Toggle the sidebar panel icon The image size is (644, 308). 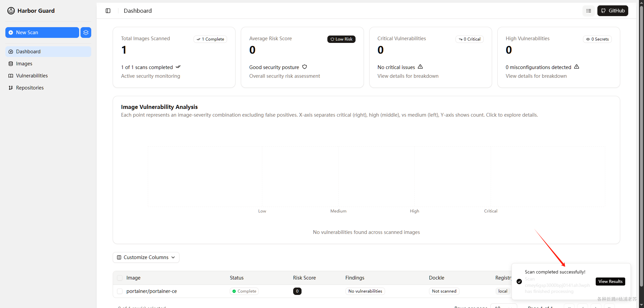(x=108, y=11)
